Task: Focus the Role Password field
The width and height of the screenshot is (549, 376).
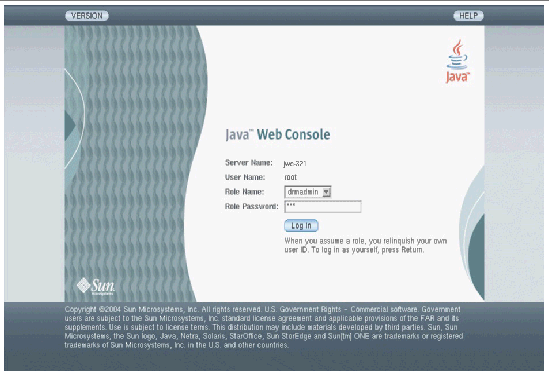Action: pyautogui.click(x=323, y=207)
